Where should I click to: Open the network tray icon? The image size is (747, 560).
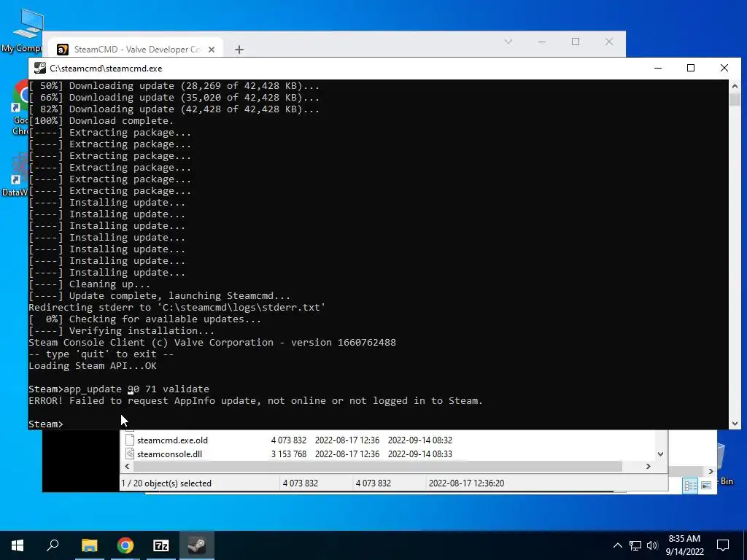pos(635,545)
